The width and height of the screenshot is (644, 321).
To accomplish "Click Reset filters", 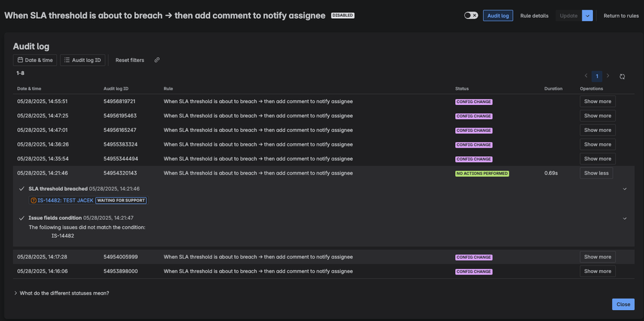I will pyautogui.click(x=130, y=60).
